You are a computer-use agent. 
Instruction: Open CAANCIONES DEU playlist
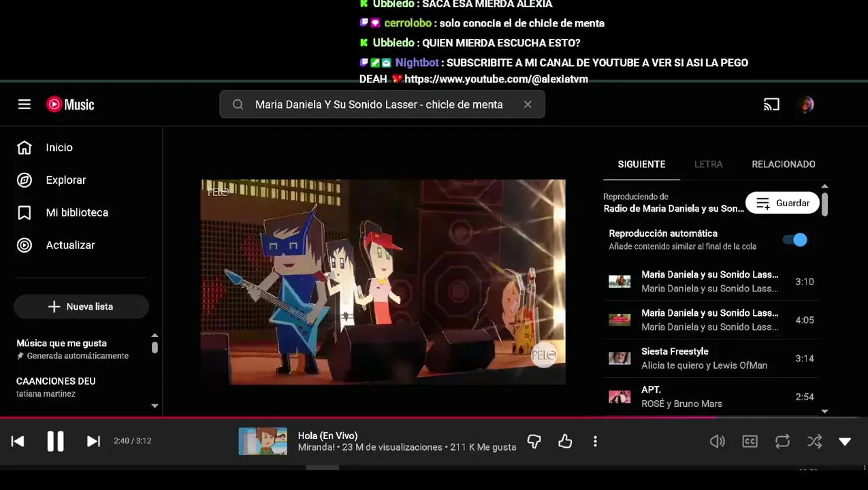coord(56,387)
